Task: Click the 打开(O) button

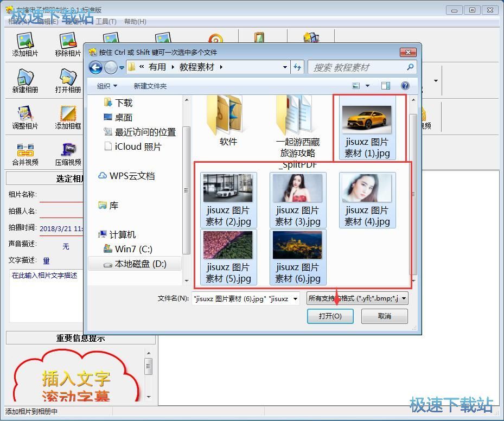Action: [x=330, y=316]
